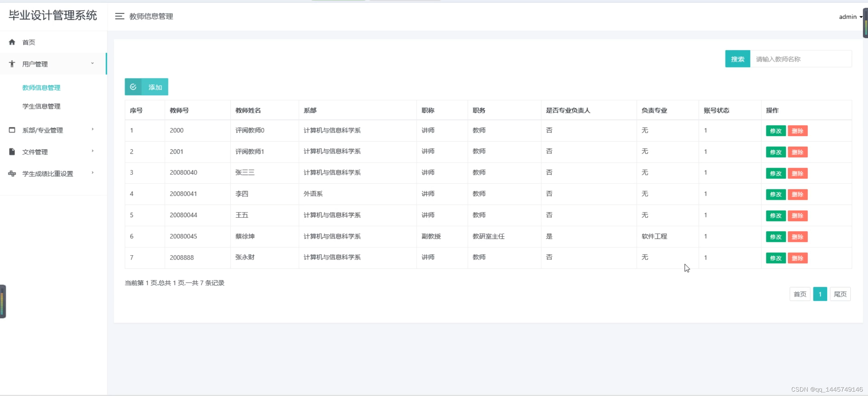The image size is (868, 396).
Task: Click page number 1 in pagination
Action: (820, 294)
